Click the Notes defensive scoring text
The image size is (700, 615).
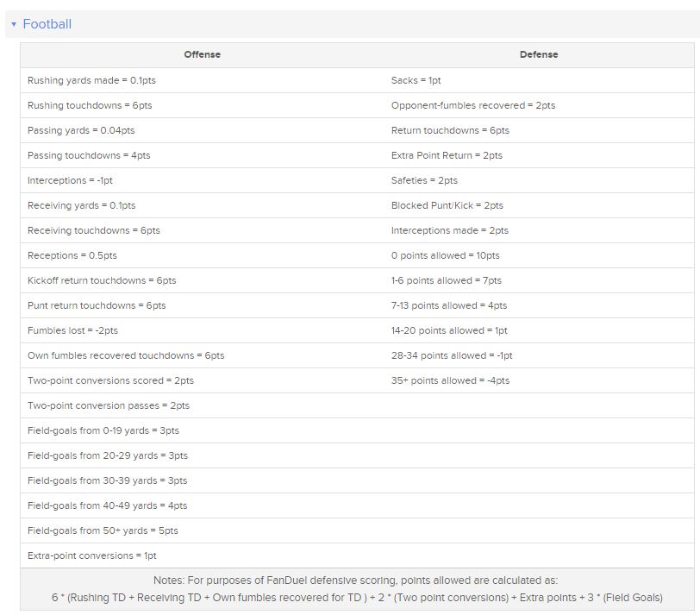click(357, 588)
